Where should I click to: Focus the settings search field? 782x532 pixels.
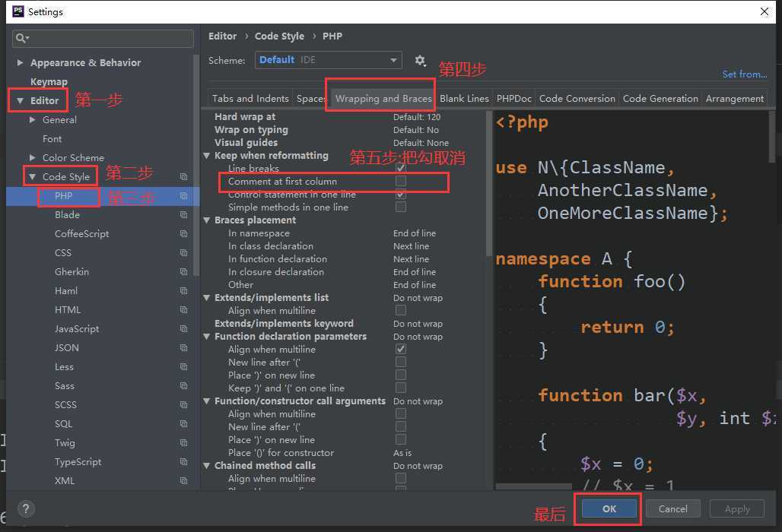(x=103, y=38)
